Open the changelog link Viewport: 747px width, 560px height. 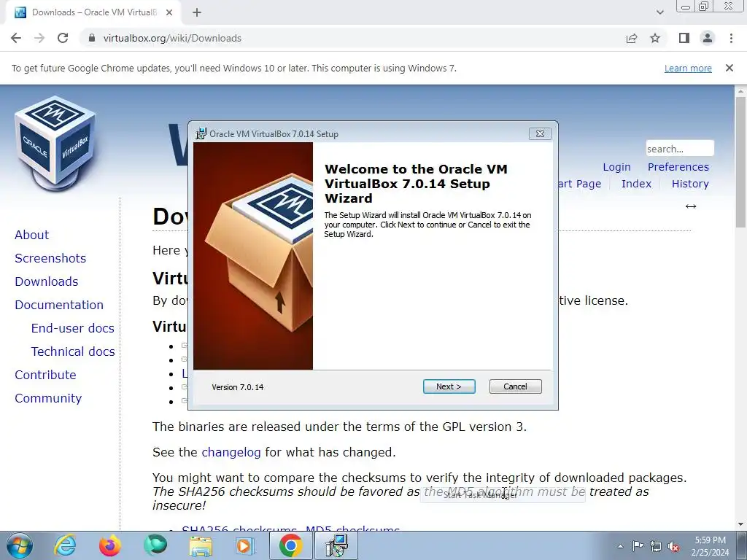click(x=231, y=452)
